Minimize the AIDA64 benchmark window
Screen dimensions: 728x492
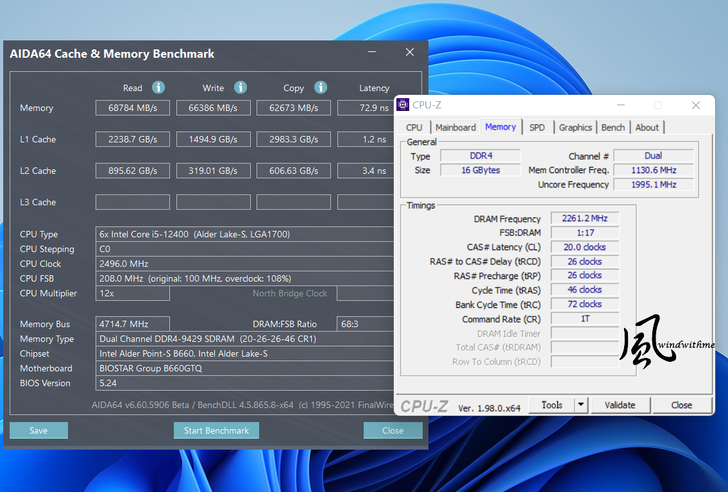pyautogui.click(x=372, y=53)
